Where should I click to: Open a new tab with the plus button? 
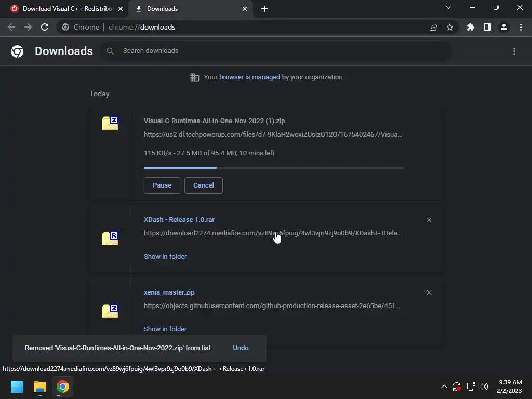coord(264,9)
